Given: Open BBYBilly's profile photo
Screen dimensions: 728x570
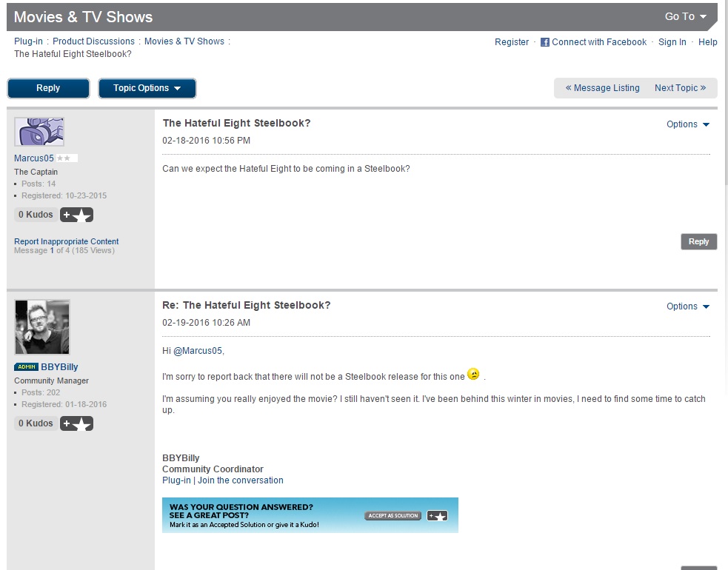Looking at the screenshot, I should [42, 327].
